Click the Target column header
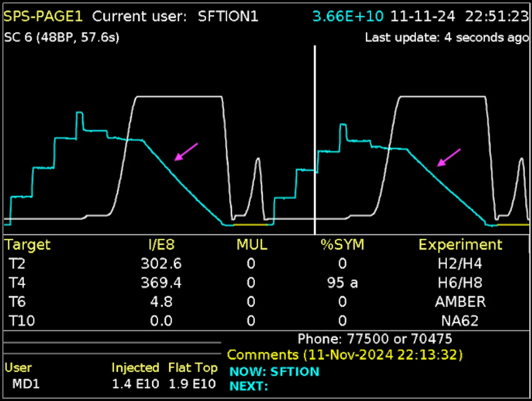 [27, 245]
